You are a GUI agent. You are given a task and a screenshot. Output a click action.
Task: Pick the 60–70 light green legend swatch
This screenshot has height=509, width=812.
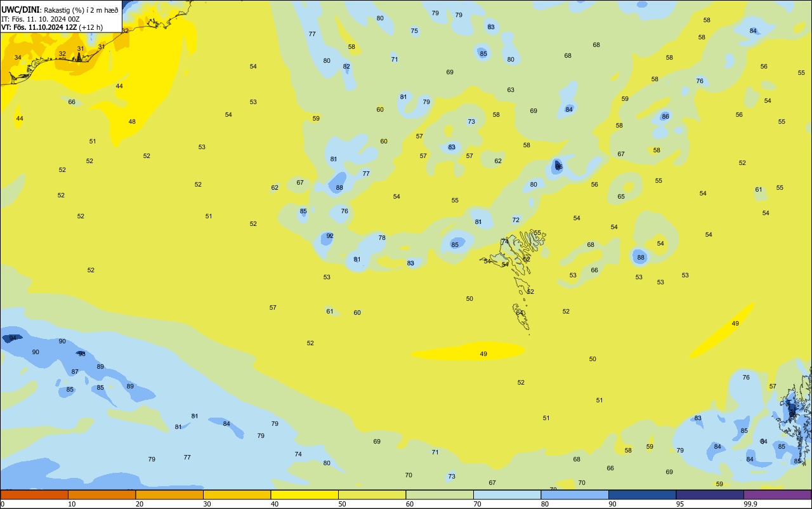[440, 494]
